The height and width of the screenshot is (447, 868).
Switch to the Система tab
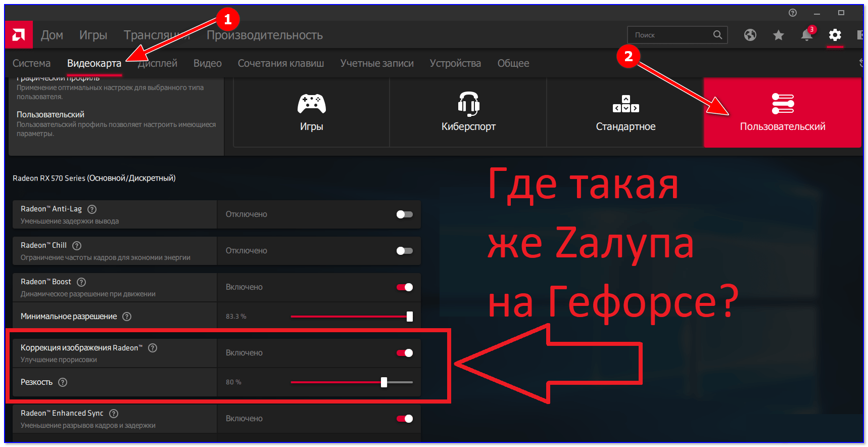(32, 63)
